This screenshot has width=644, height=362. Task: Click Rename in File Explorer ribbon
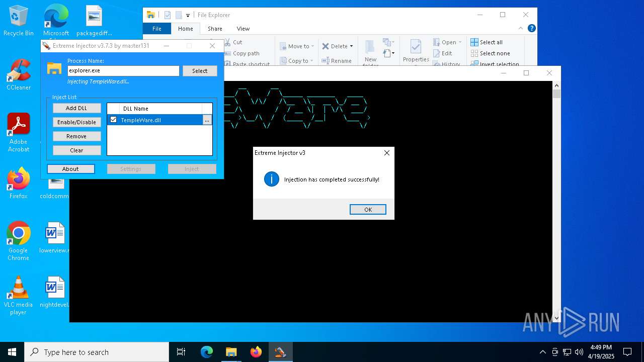coord(337,61)
